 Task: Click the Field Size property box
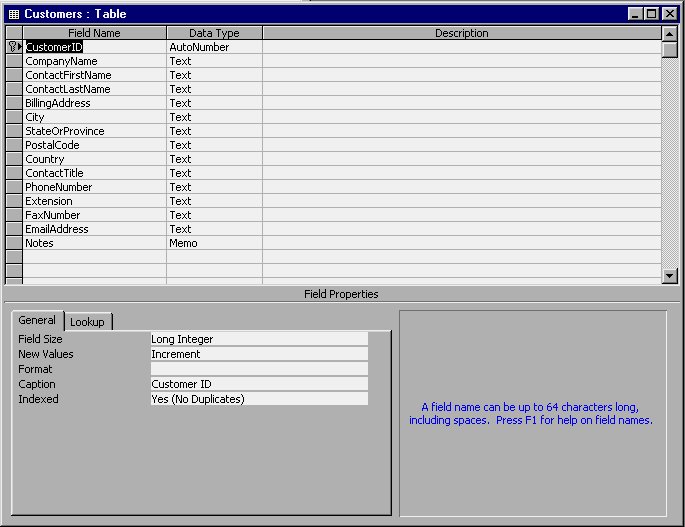(x=258, y=339)
